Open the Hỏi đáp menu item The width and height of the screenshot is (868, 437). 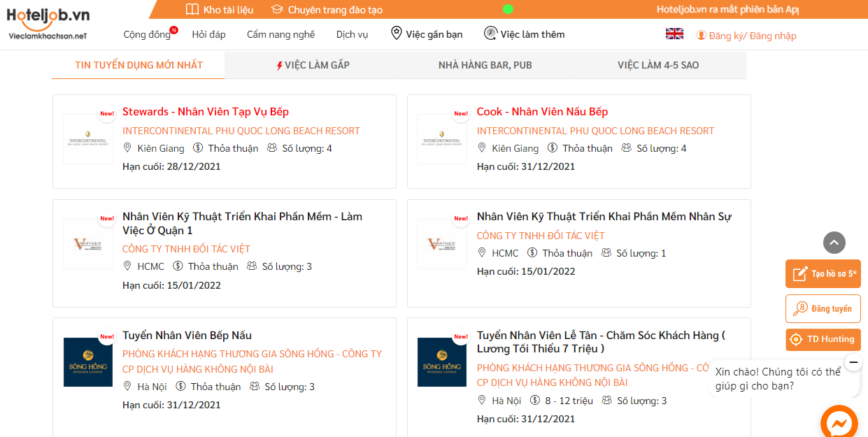tap(208, 34)
